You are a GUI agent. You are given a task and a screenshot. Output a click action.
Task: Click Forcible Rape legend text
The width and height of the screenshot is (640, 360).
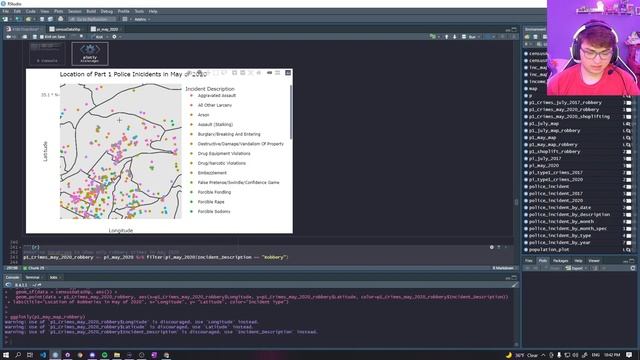tap(211, 202)
